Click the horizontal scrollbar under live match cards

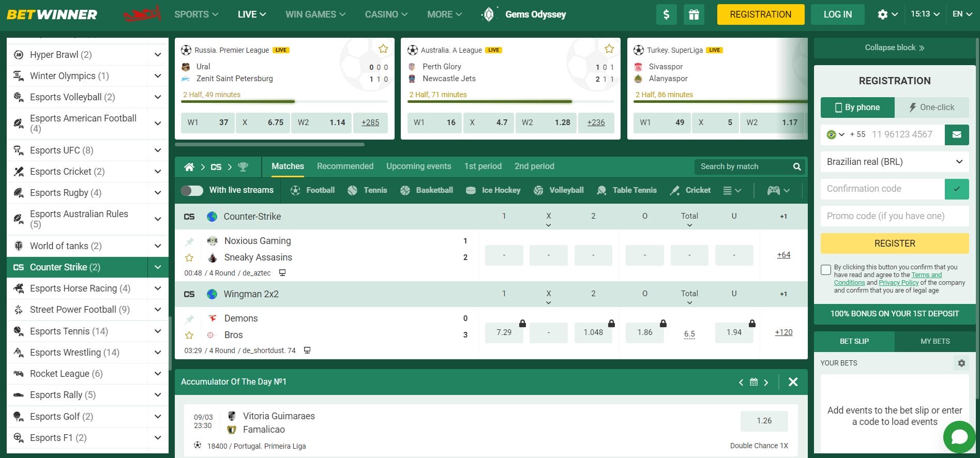pyautogui.click(x=269, y=145)
